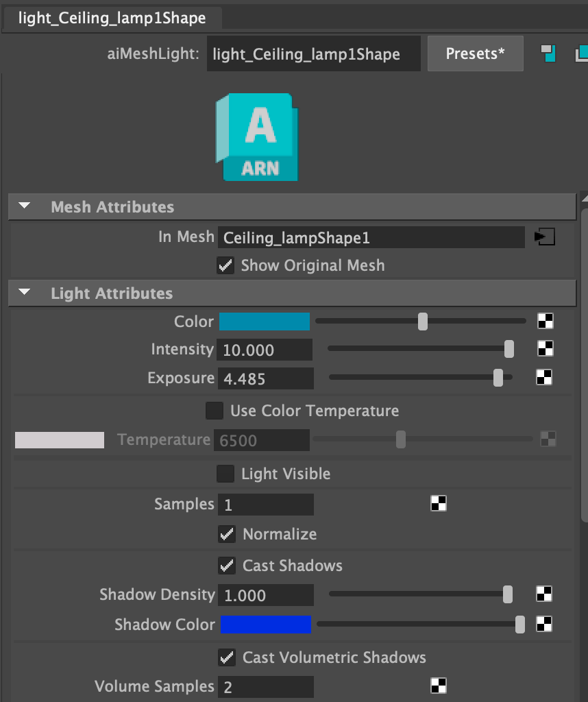Click the Exposure value field

(265, 378)
